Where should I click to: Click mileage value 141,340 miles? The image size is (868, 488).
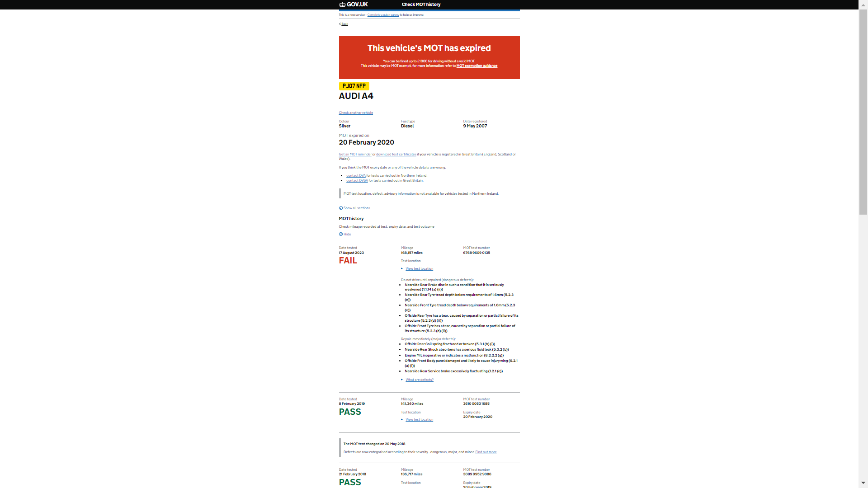click(412, 404)
